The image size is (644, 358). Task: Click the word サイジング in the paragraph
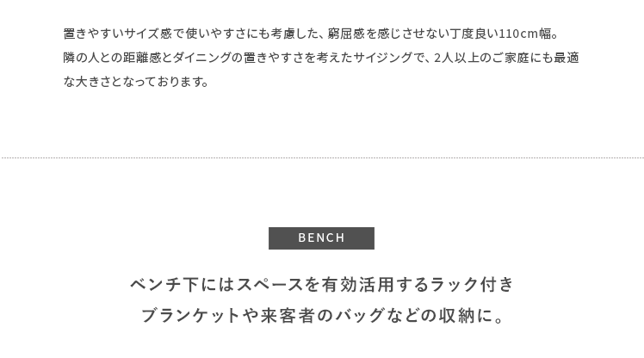(x=384, y=59)
